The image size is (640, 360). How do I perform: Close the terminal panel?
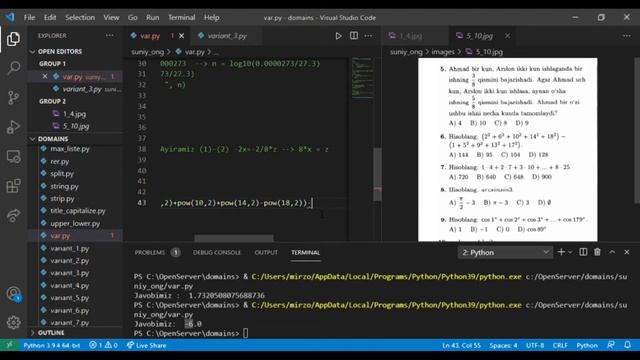click(627, 252)
